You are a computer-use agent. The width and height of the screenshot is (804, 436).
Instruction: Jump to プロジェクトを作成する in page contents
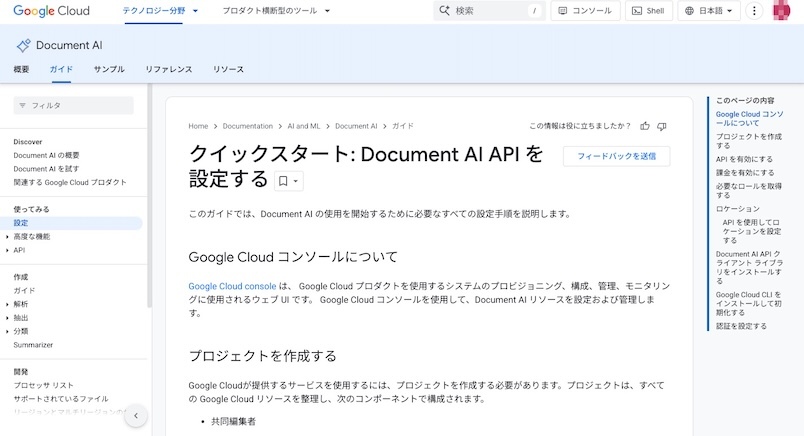tap(749, 141)
